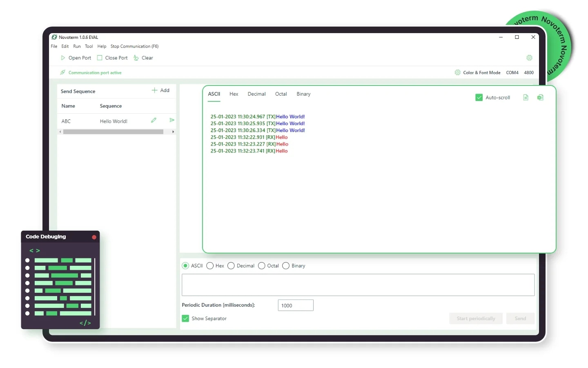
Task: Click the communication port plug icon
Action: point(63,72)
